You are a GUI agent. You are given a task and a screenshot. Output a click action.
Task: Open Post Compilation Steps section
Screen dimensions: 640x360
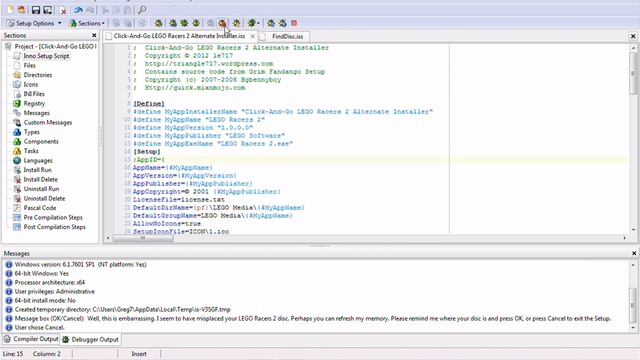pyautogui.click(x=54, y=227)
